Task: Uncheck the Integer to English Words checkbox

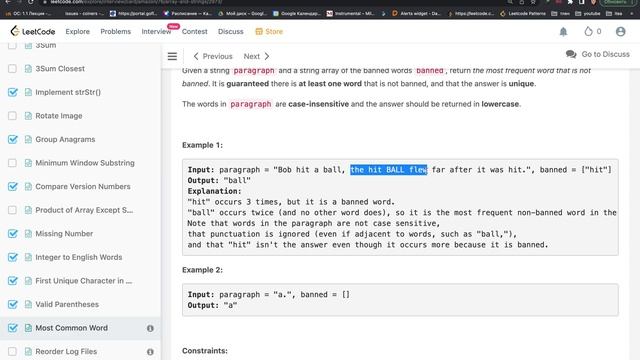Action: [x=13, y=258]
